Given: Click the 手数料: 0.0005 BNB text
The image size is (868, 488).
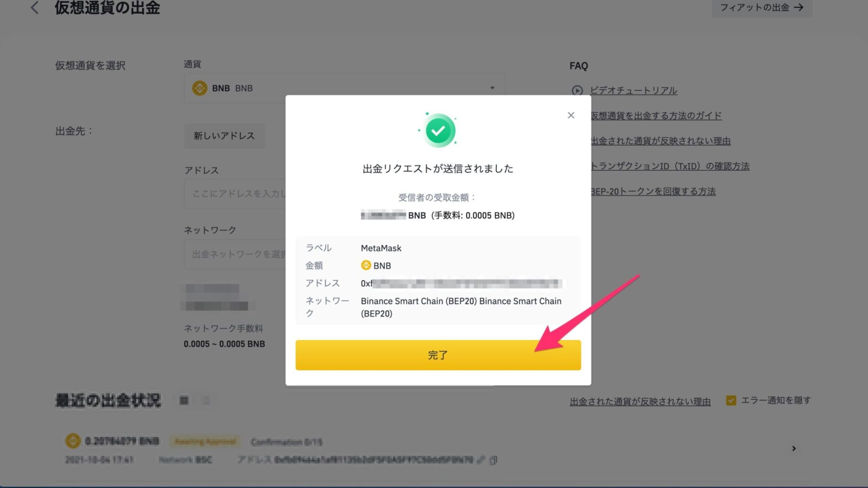Looking at the screenshot, I should [473, 215].
